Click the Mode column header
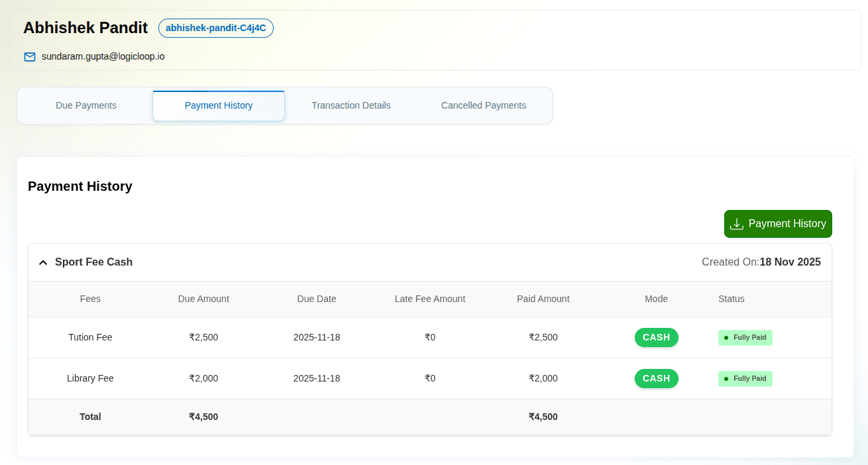 coord(657,299)
